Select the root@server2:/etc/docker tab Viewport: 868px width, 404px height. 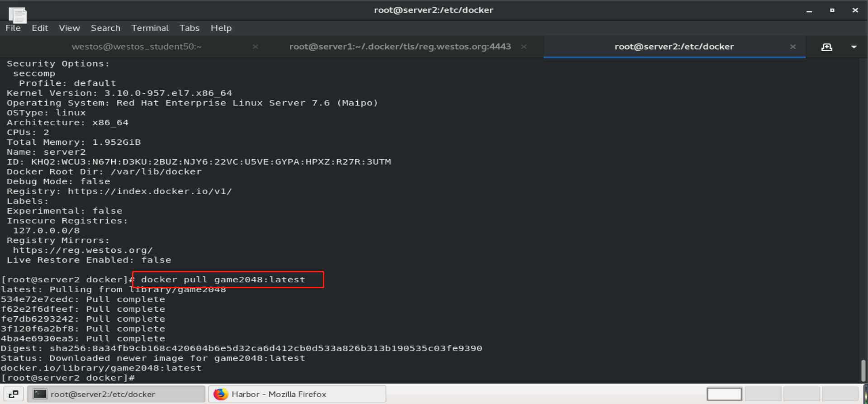(x=674, y=47)
